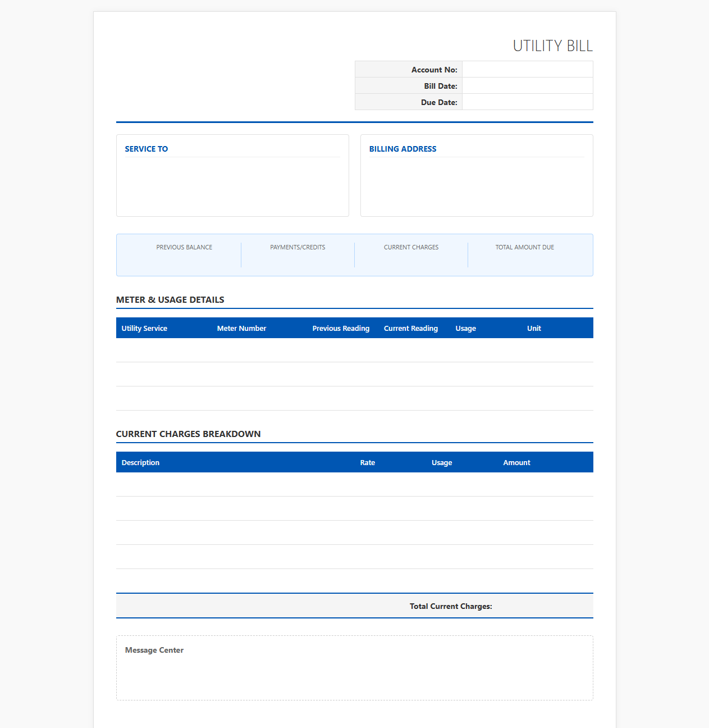The width and height of the screenshot is (709, 728).
Task: Click the CURRENT CHARGES BREAKDOWN heading
Action: click(x=188, y=434)
